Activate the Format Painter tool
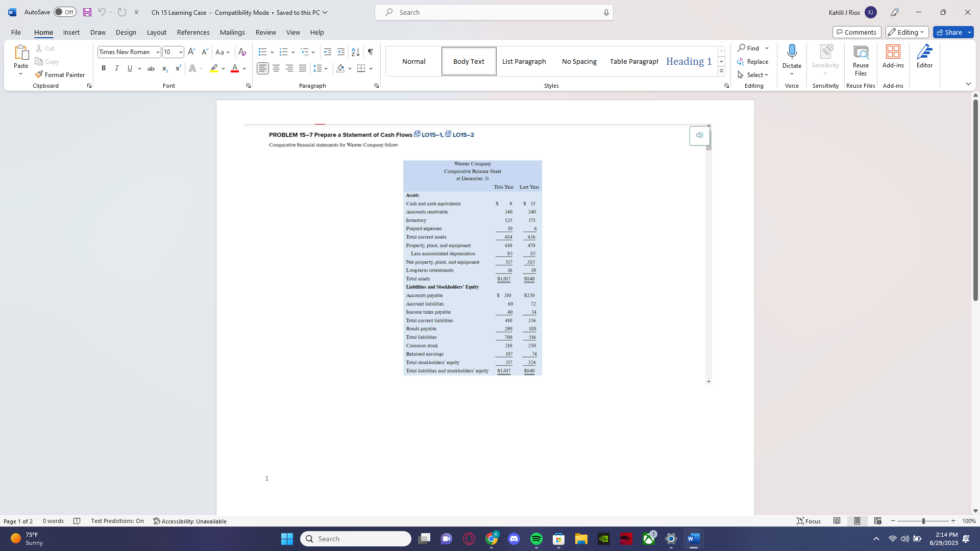Image resolution: width=980 pixels, height=551 pixels. 60,74
